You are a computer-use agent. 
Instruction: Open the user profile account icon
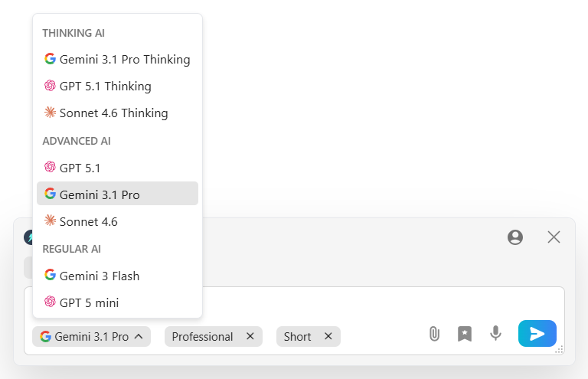click(x=515, y=237)
